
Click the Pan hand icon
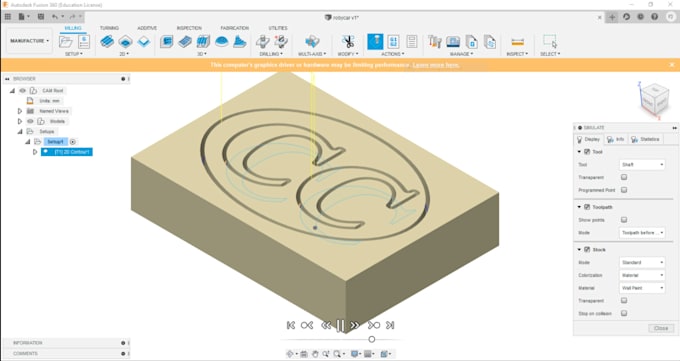315,354
